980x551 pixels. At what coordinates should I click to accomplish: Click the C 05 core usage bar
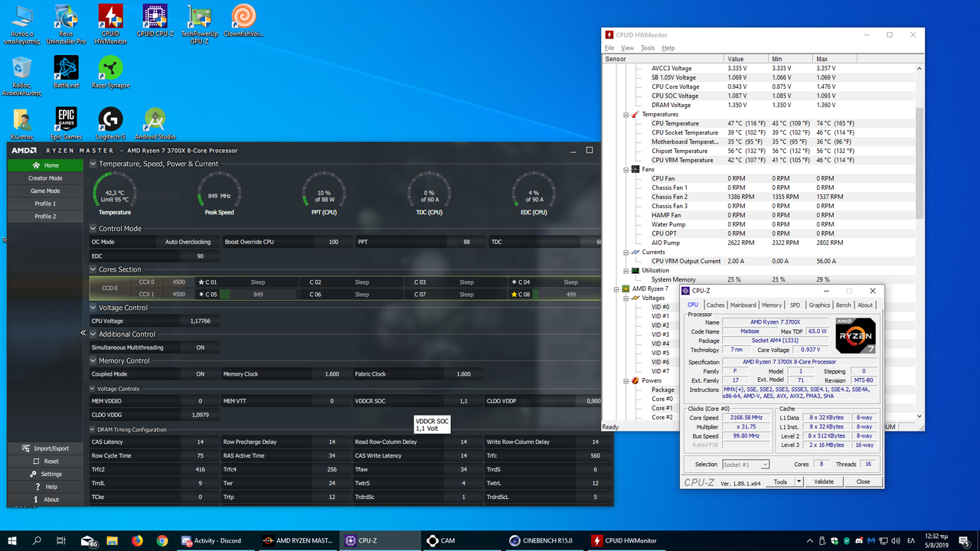pos(258,294)
